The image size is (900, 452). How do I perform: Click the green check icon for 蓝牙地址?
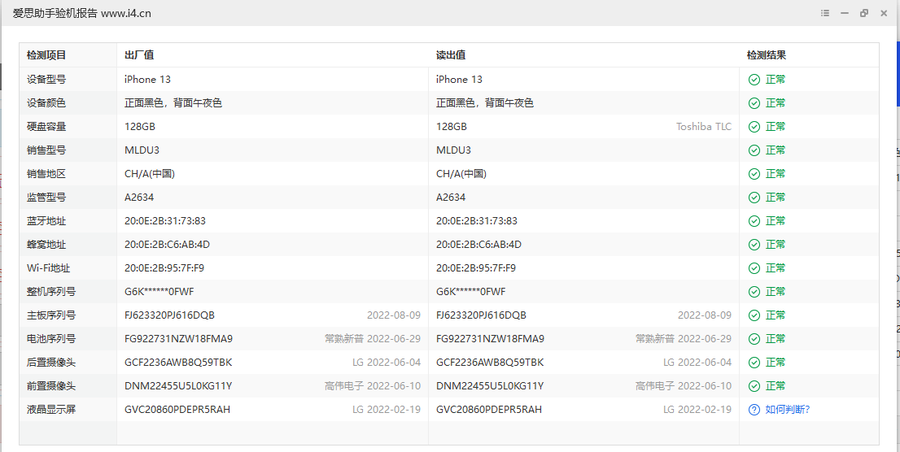pyautogui.click(x=754, y=221)
